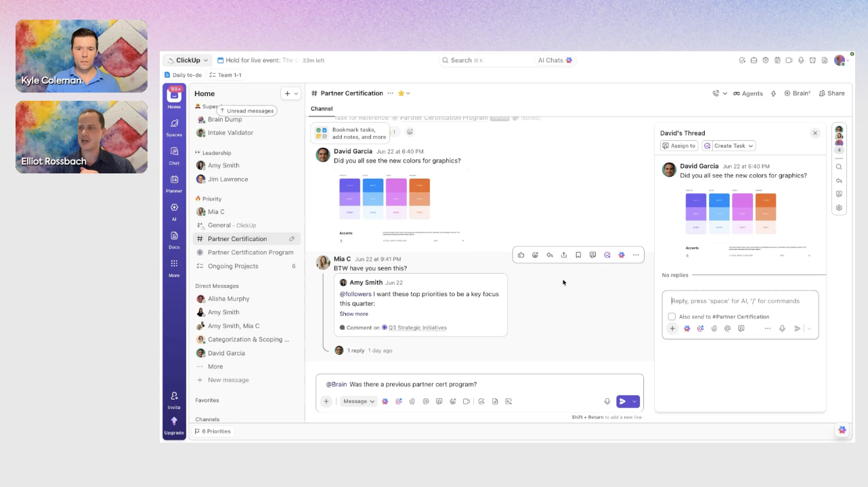Open Jim Lawrence conversation in sidebar

coord(246,179)
